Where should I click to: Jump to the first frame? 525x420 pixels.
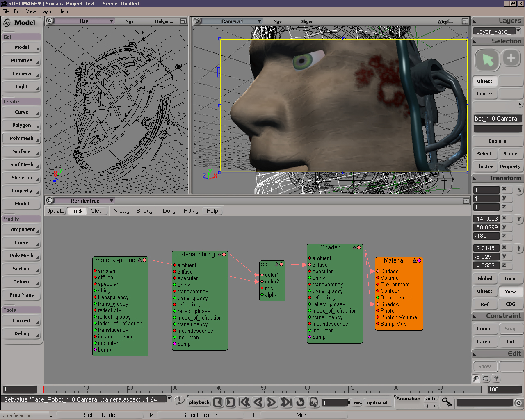(244, 402)
